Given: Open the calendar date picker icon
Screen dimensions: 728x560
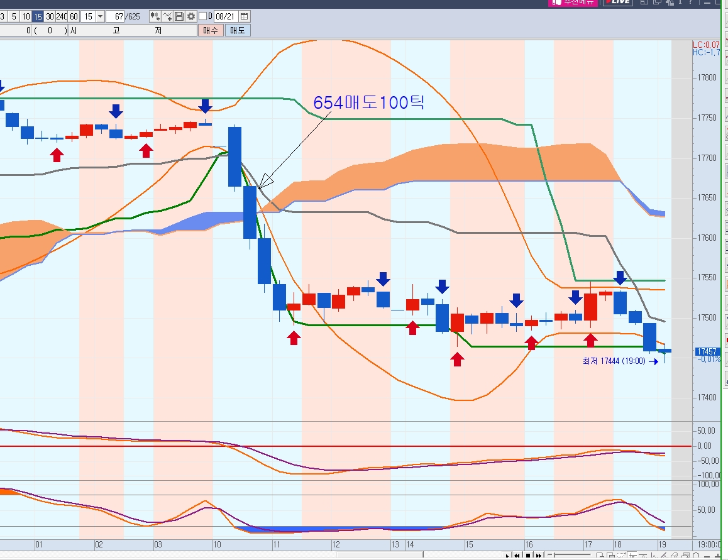Looking at the screenshot, I should coord(244,17).
